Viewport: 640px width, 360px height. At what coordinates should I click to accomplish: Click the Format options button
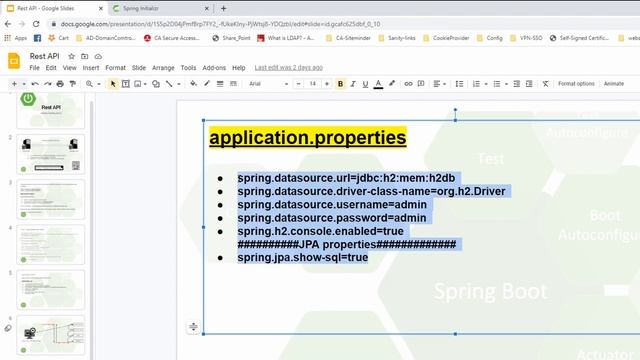pos(576,84)
